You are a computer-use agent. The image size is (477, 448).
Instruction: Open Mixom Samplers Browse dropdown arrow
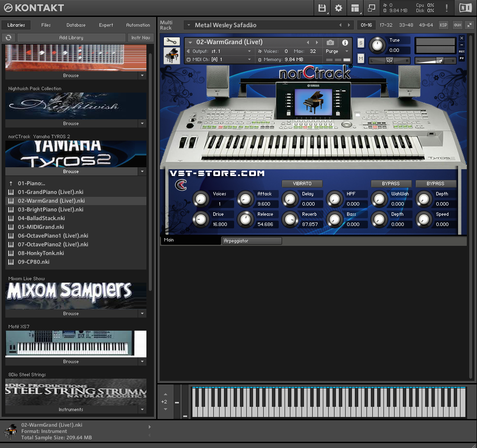(x=142, y=313)
